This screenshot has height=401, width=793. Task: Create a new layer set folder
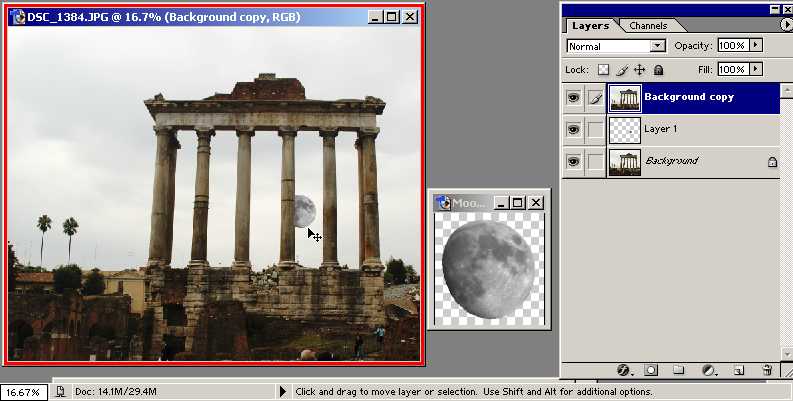click(678, 370)
